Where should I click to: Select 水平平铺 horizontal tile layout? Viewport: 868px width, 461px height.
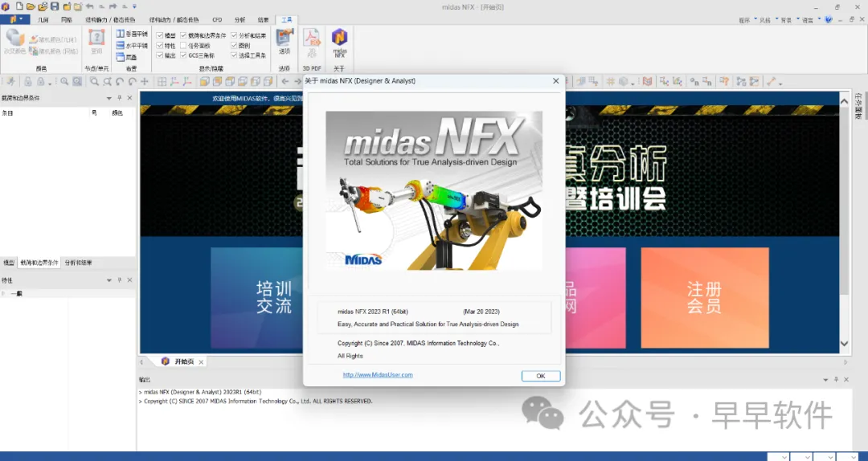click(x=132, y=46)
